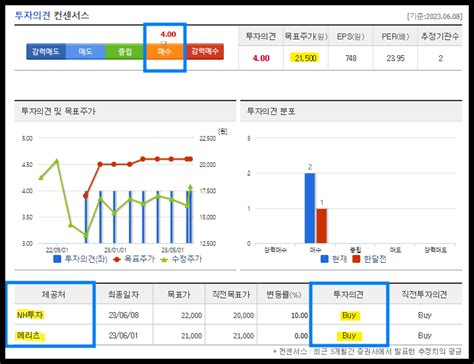
Task: Click the 22/09/01 date on chart axis
Action: tap(57, 250)
